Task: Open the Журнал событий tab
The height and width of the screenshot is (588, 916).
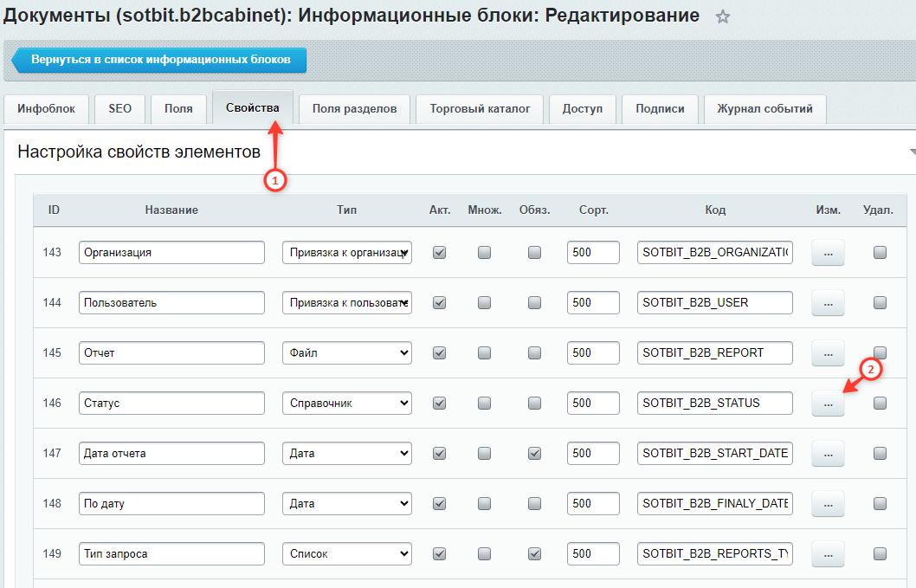Action: 765,109
